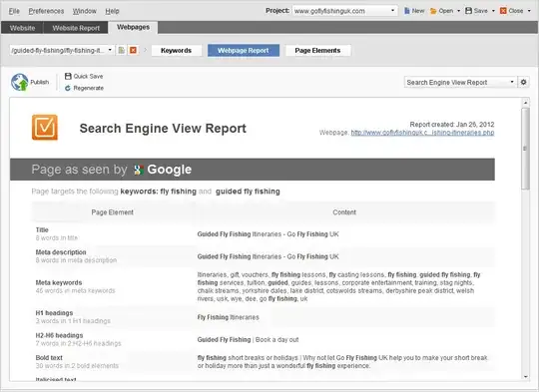Click the Open project folder icon
The image size is (539, 392).
pyautogui.click(x=433, y=11)
